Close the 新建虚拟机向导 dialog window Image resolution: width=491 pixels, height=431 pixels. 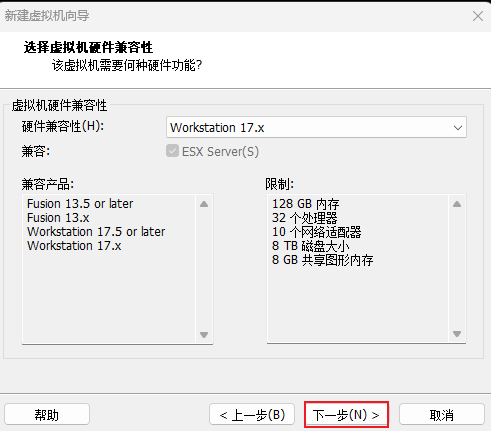click(478, 16)
